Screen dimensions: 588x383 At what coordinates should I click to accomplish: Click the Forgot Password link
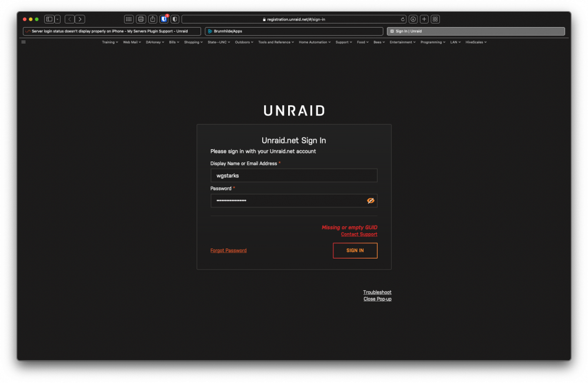coord(228,250)
